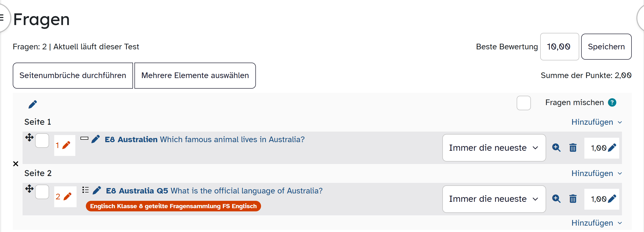Click the move handle for question 1
Screen dimensions: 644x232
pyautogui.click(x=29, y=137)
